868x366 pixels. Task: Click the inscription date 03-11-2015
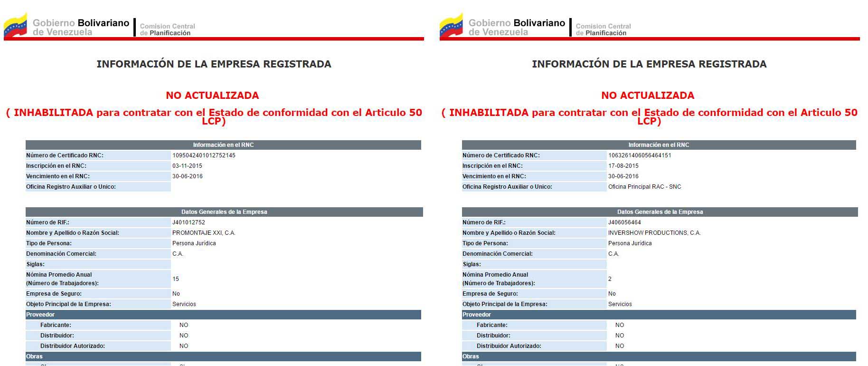coord(187,166)
